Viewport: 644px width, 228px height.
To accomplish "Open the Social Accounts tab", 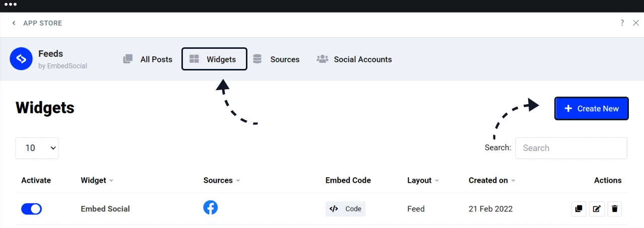I will [354, 59].
